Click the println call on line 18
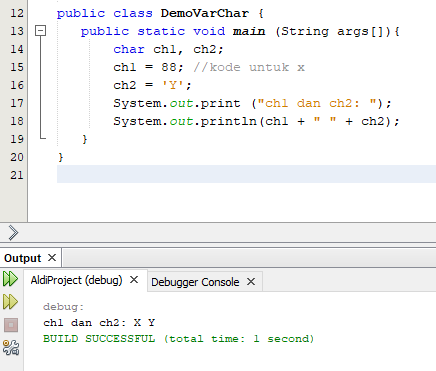 click(229, 121)
